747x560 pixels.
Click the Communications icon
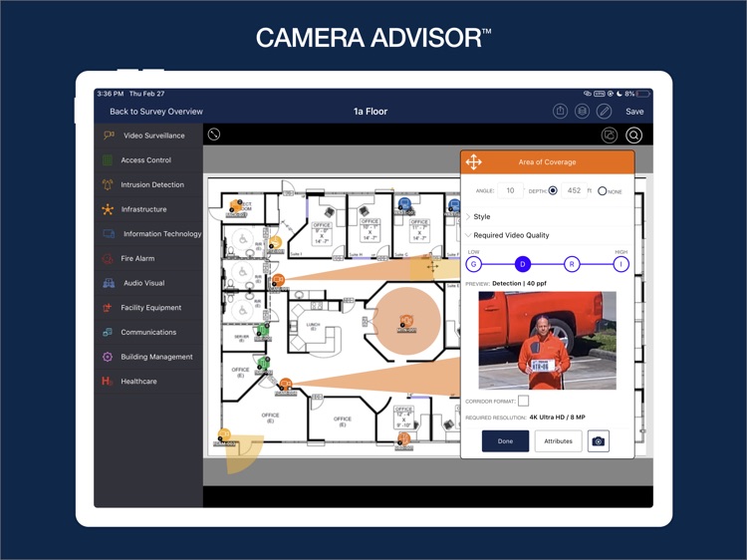tap(108, 332)
